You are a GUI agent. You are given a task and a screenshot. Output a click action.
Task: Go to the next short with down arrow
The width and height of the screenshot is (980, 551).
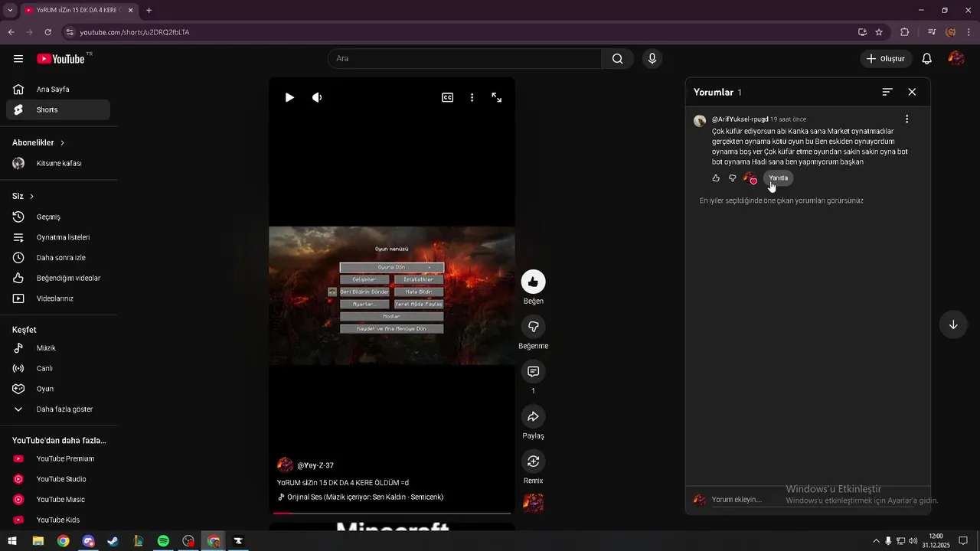pyautogui.click(x=953, y=324)
